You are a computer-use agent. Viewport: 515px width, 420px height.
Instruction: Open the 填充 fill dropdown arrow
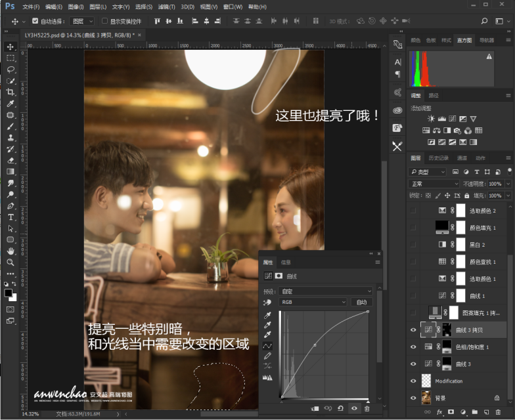[508, 196]
